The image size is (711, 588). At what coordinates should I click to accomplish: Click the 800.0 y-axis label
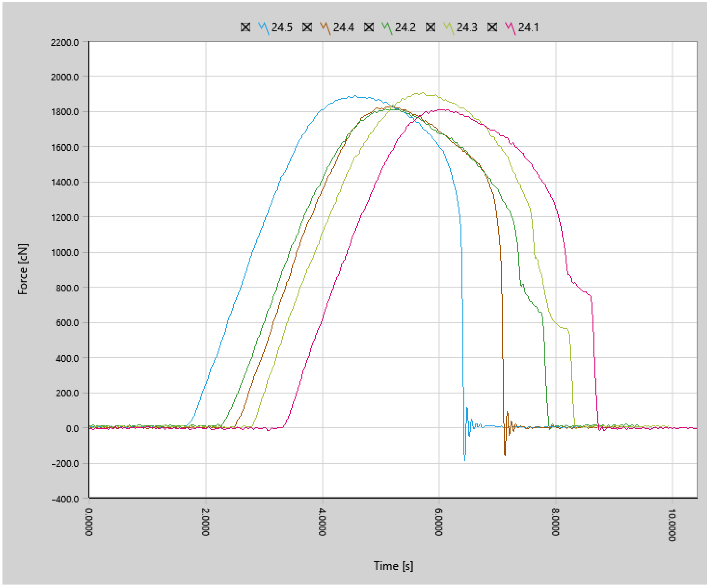tap(67, 288)
